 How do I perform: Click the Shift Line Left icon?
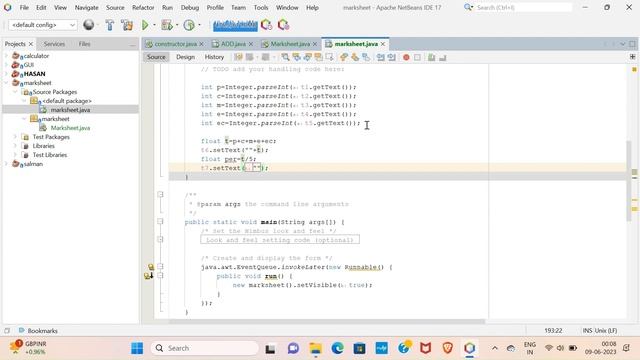coord(381,57)
